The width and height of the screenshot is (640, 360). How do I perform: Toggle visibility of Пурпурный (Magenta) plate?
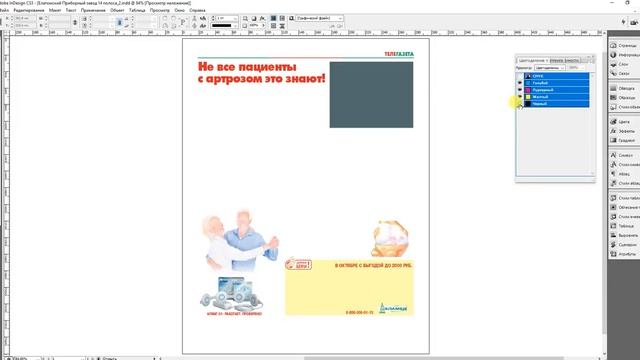point(520,90)
